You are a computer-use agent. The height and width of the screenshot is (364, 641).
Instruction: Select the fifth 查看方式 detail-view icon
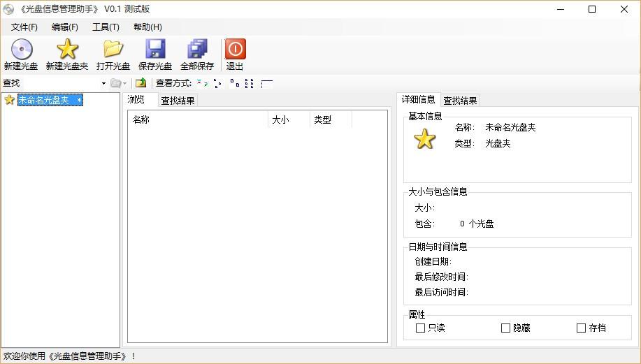[266, 83]
